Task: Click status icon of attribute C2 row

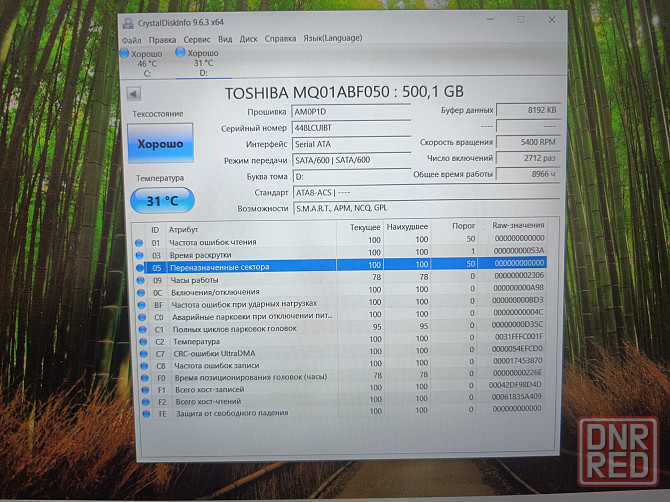Action: click(x=143, y=342)
